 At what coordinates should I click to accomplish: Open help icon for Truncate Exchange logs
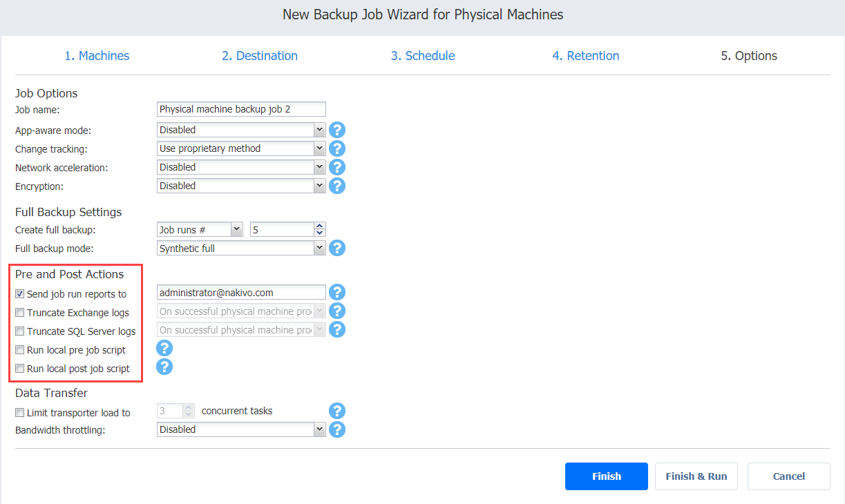tap(336, 311)
